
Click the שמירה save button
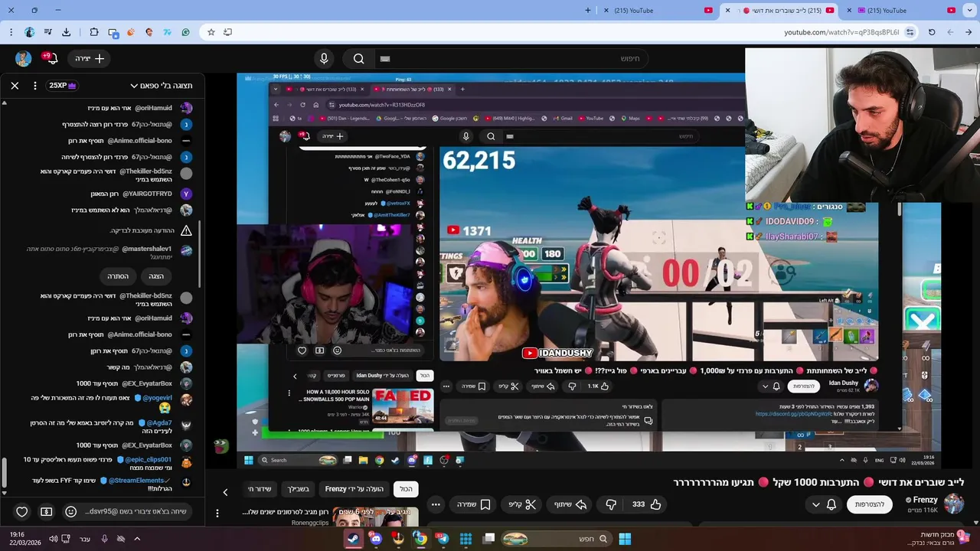click(472, 504)
